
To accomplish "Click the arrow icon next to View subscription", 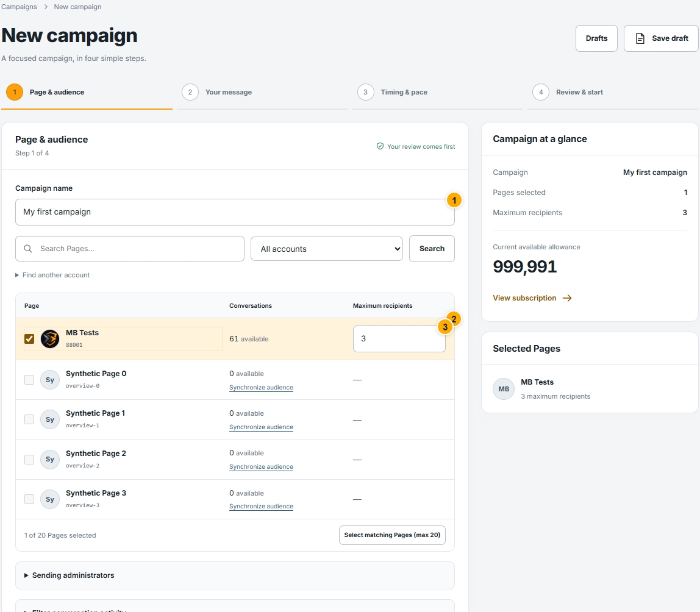I will point(567,298).
